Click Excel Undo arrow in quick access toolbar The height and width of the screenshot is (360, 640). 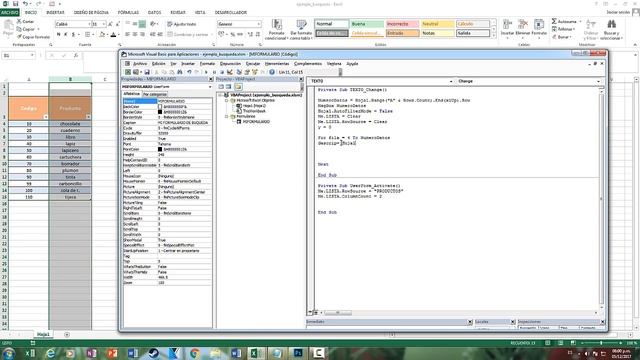pyautogui.click(x=25, y=4)
